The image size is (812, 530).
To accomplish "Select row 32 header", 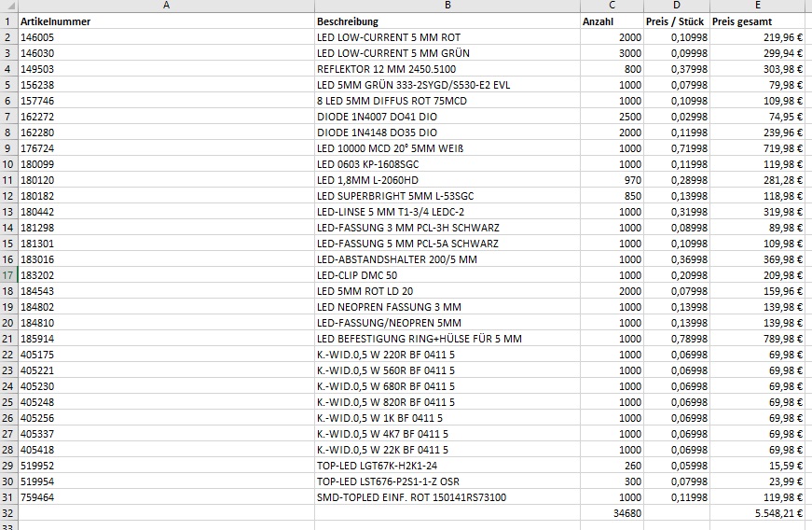I will pos(8,513).
